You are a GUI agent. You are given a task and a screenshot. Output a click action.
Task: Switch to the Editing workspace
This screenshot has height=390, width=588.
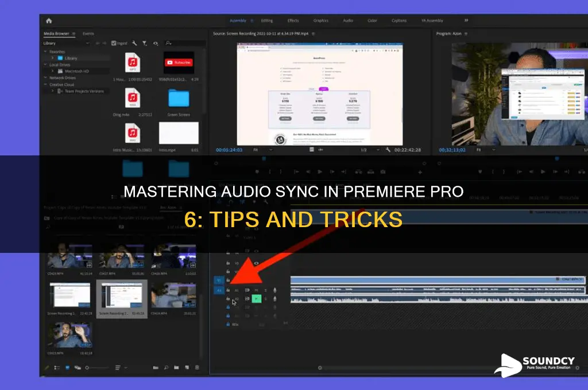tap(267, 21)
